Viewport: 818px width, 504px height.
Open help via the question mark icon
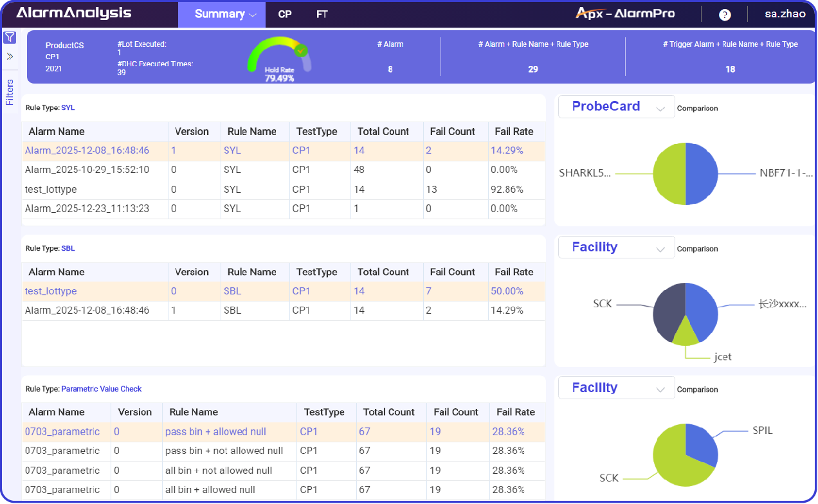[x=724, y=14]
